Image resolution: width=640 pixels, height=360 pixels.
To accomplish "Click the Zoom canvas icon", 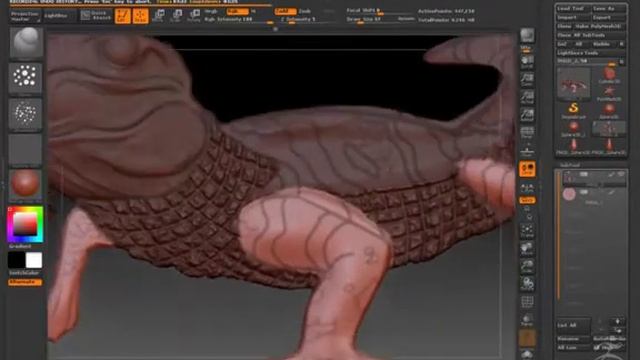I will click(527, 79).
